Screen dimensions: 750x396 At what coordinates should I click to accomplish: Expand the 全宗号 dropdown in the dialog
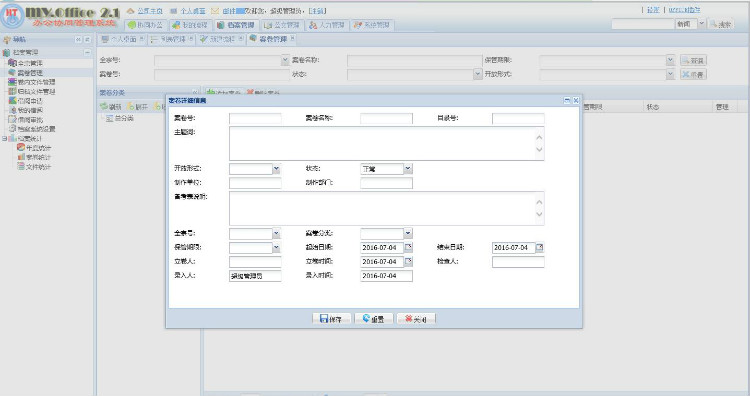click(276, 233)
